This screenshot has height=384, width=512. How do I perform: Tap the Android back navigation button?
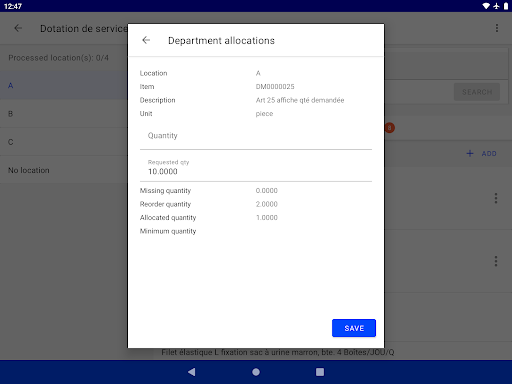(192, 372)
